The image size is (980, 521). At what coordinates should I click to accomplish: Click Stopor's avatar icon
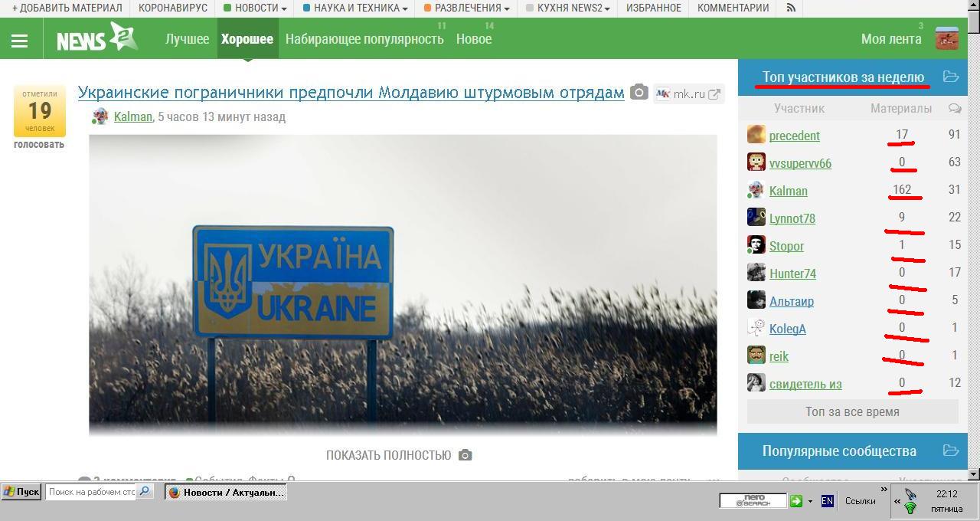click(x=756, y=245)
